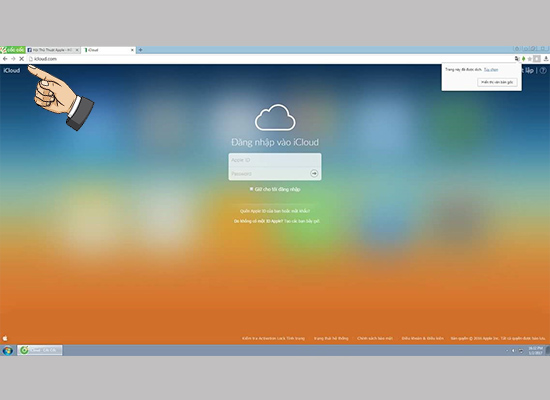Click the forgot Apple ID or password link
The image size is (550, 400).
pos(275,211)
